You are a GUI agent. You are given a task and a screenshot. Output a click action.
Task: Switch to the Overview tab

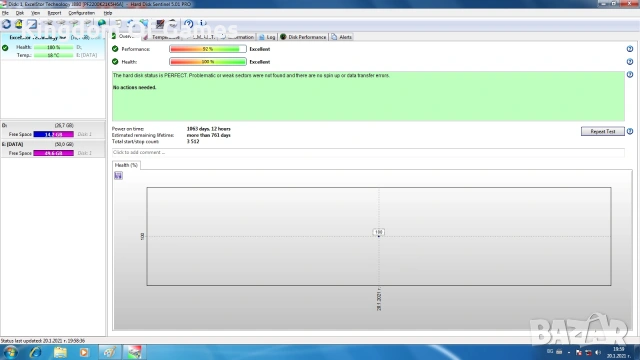[126, 36]
